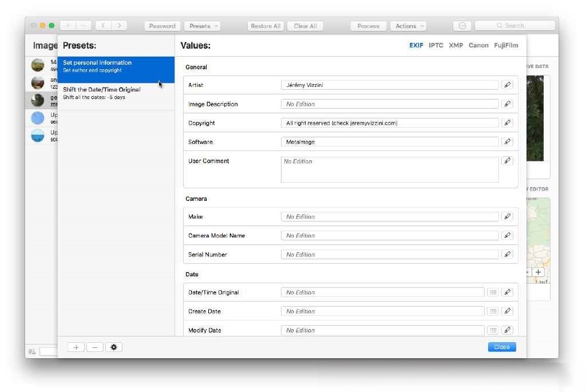Open calendar picker for Create Date
Screen dimensions: 586x392
(x=493, y=311)
